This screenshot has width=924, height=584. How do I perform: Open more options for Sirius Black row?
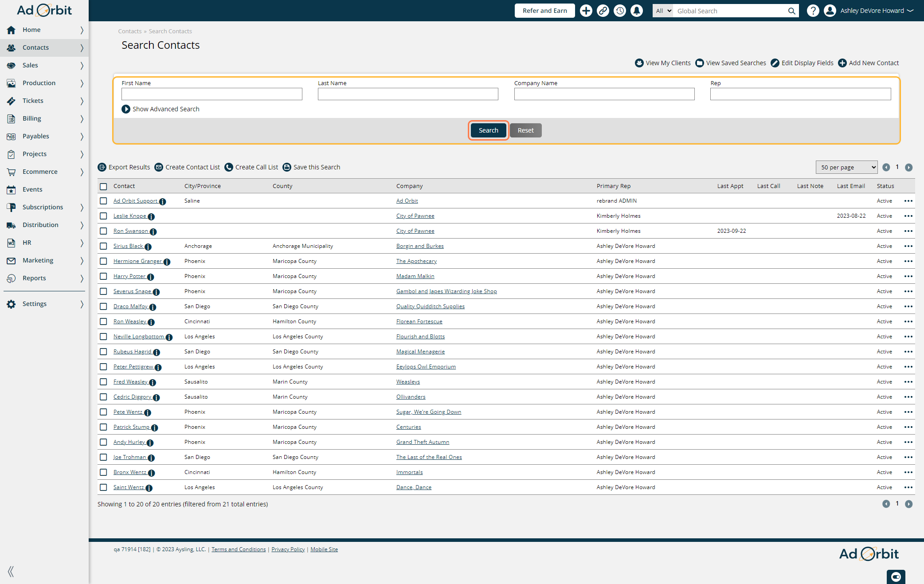pos(908,246)
